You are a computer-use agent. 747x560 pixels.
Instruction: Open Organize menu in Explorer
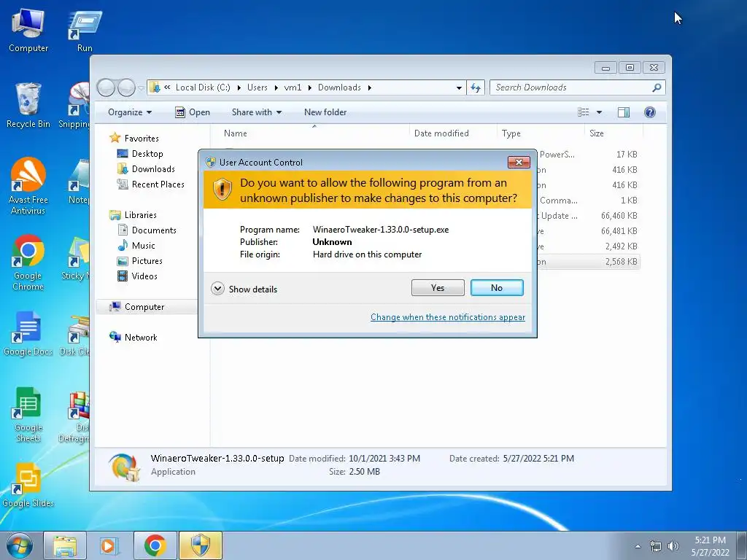pyautogui.click(x=130, y=112)
